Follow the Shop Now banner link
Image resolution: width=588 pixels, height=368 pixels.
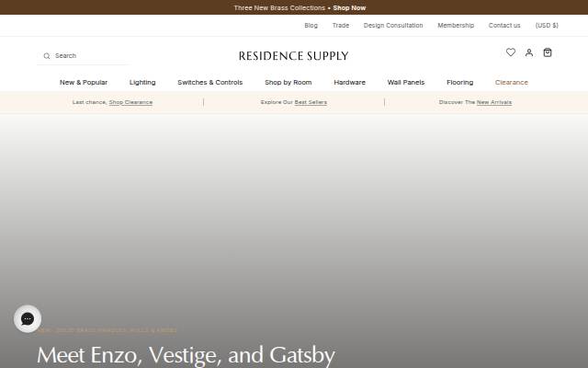(x=349, y=8)
